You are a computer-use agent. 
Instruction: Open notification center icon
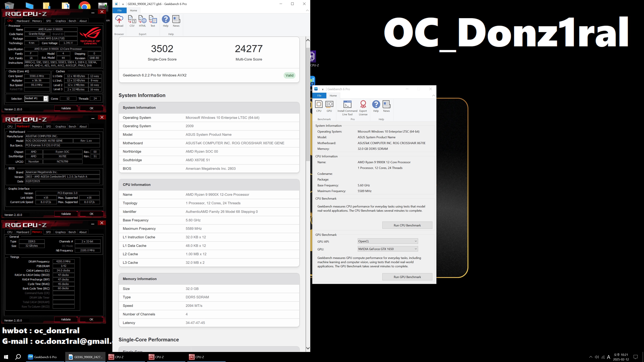click(635, 357)
